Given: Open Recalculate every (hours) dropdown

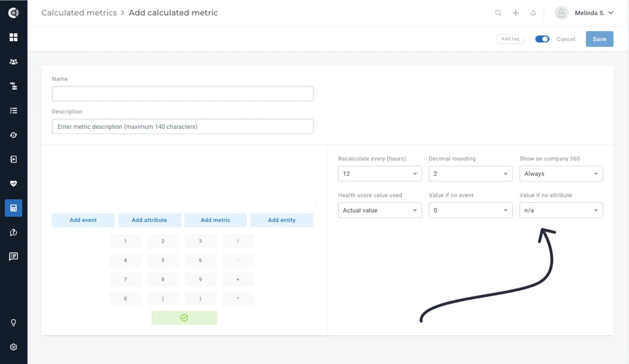Looking at the screenshot, I should pos(380,174).
